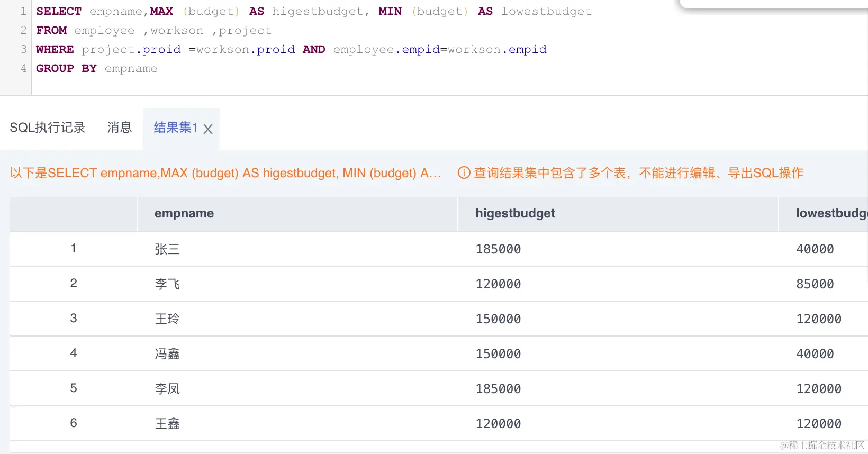Click lowestbudget value 40000 in 张三 row
Viewport: 868px width, 454px height.
815,249
